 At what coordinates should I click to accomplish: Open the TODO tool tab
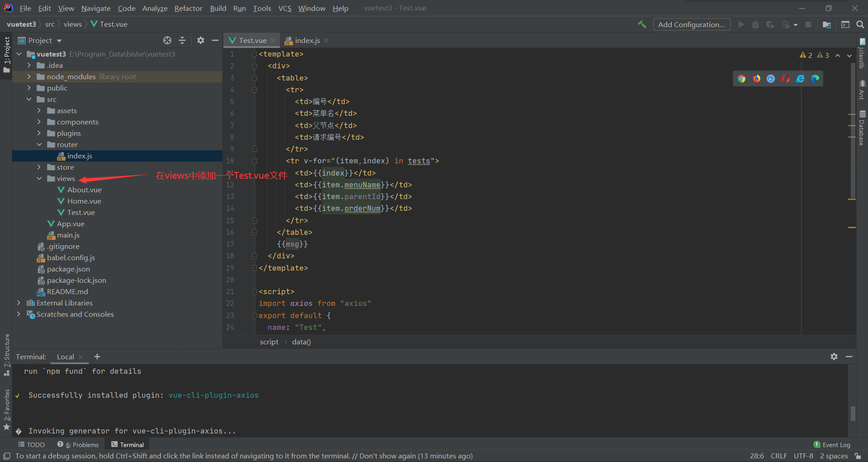click(x=32, y=444)
